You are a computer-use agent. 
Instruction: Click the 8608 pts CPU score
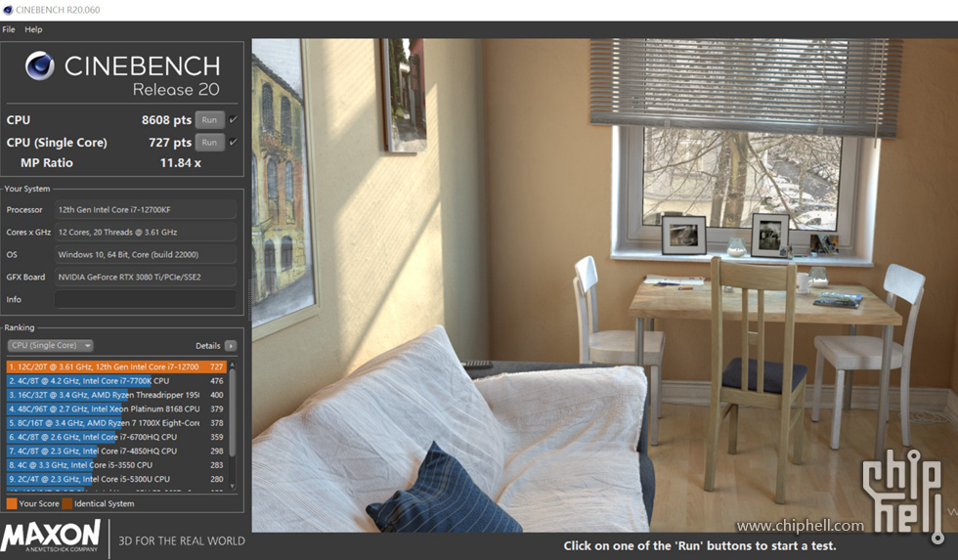(x=166, y=120)
